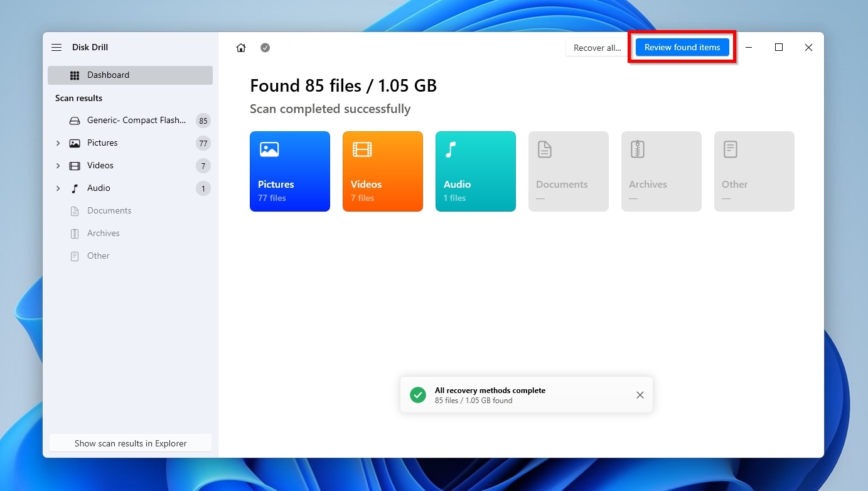Click 'Found 85 files / 1.05 GB' heading

(343, 86)
